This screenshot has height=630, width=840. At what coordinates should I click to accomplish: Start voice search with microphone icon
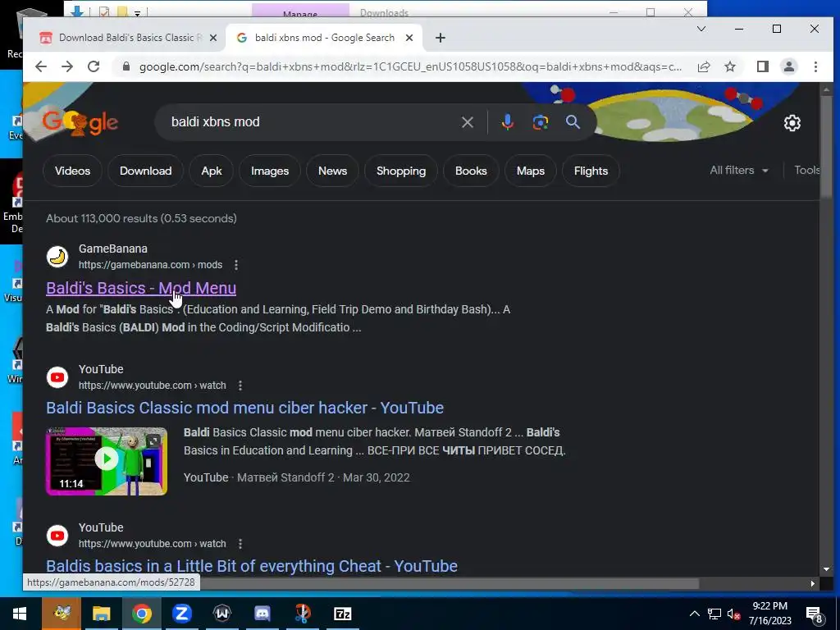(507, 122)
